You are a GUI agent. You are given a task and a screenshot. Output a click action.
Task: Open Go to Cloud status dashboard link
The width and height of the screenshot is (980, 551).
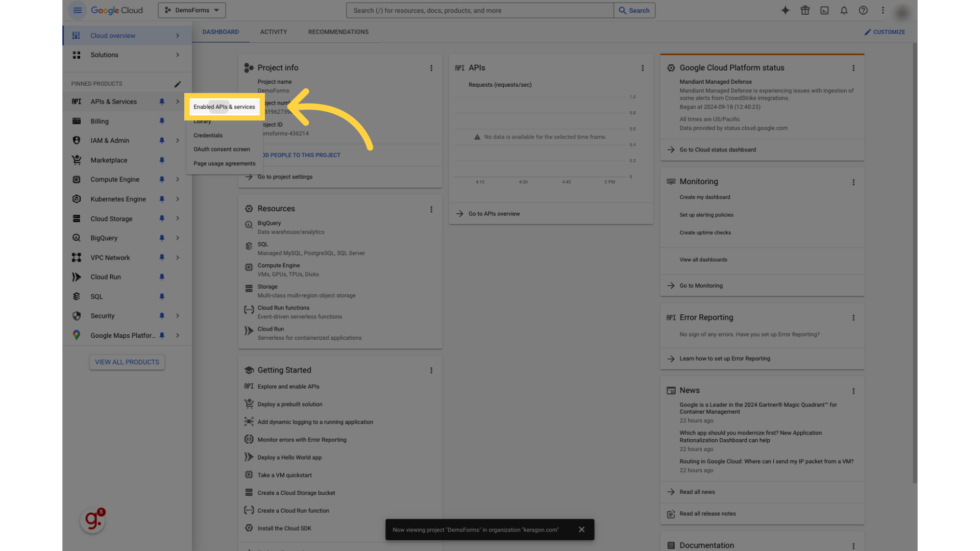pos(718,149)
